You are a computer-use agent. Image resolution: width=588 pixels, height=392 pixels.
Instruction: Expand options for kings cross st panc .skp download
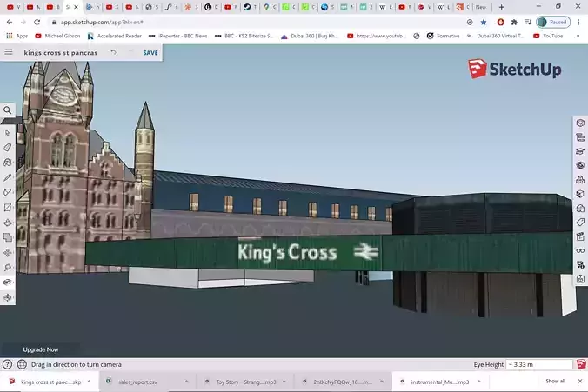89,382
